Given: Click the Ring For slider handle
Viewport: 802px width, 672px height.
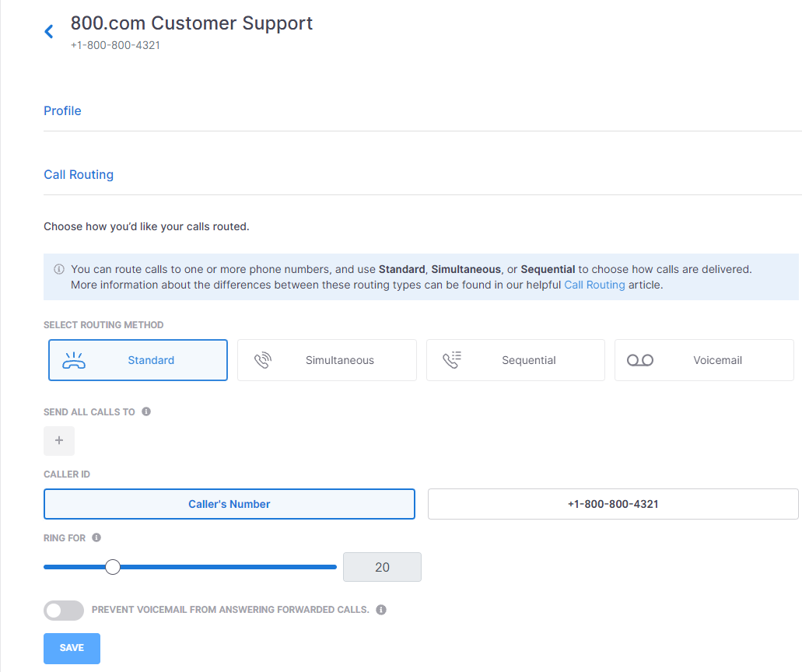Looking at the screenshot, I should pyautogui.click(x=113, y=567).
